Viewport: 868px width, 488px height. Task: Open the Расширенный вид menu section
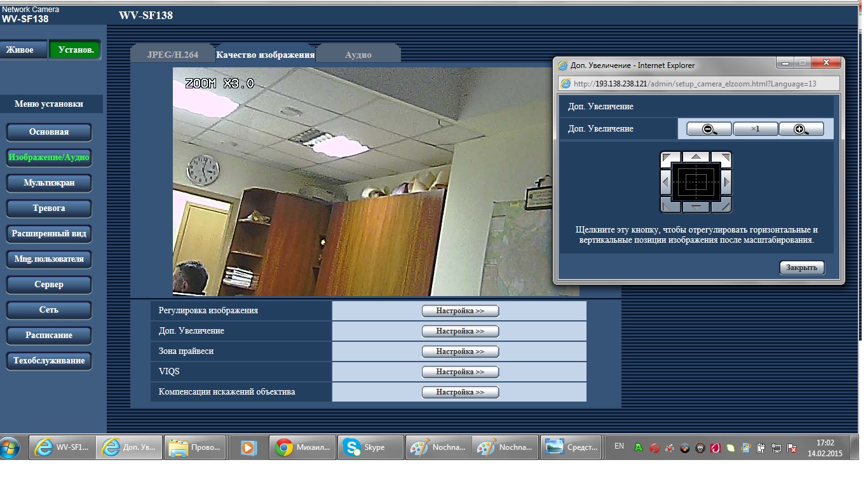49,234
